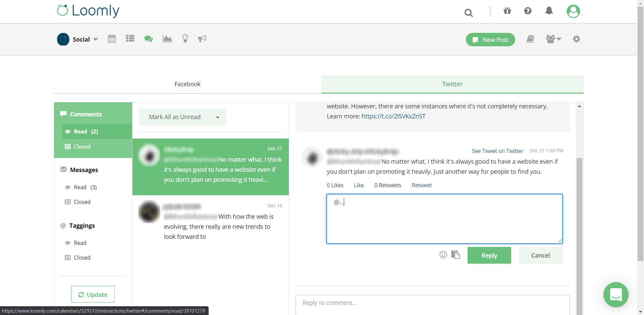
Task: Click the page vertical scrollbar
Action: [x=640, y=134]
